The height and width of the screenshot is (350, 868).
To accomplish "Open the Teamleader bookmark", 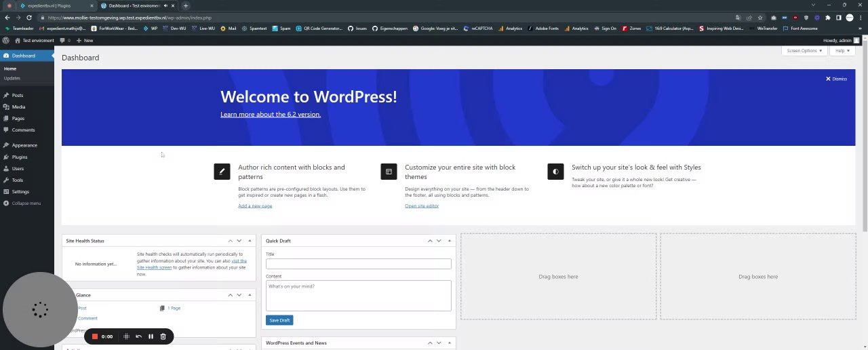I will pyautogui.click(x=20, y=28).
